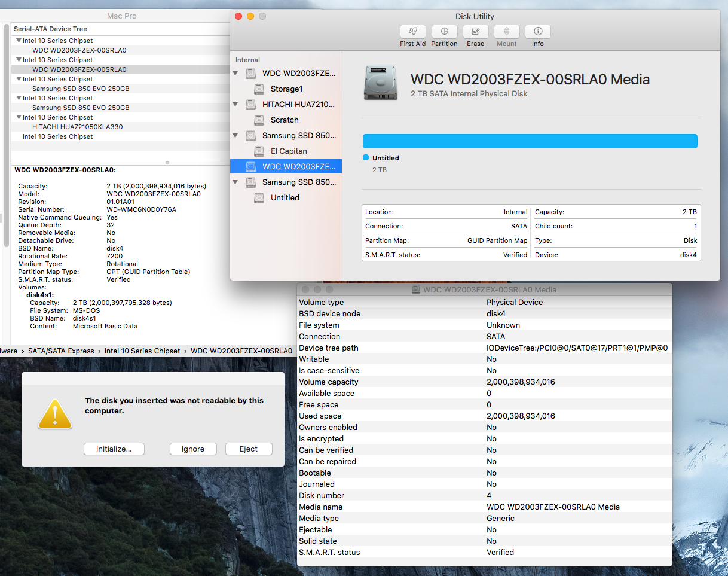The image size is (728, 576).
Task: Click the greyed-out Mount toolbar icon
Action: [507, 32]
